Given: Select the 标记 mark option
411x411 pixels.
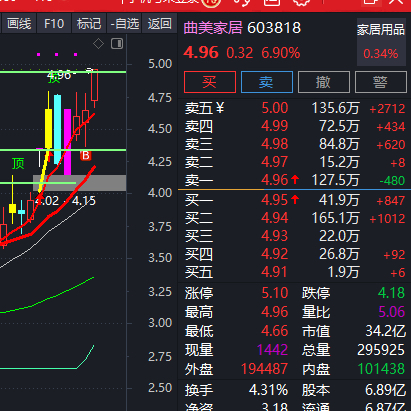Looking at the screenshot, I should 89,24.
